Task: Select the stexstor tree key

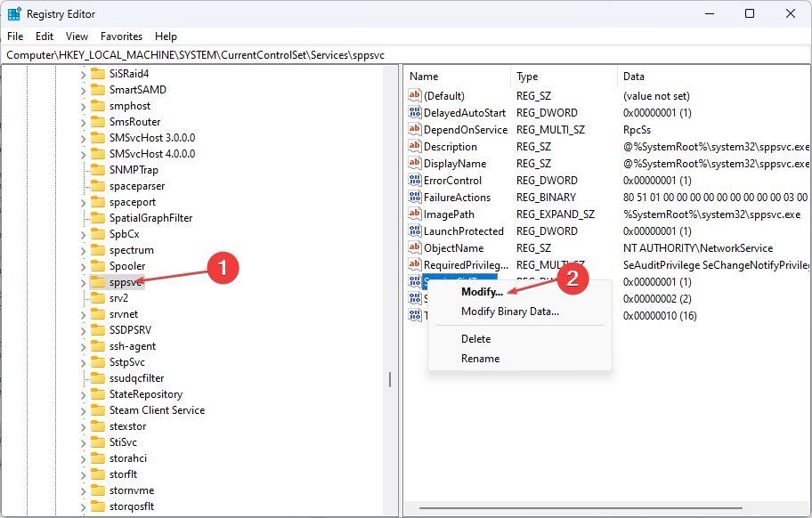Action: [128, 426]
